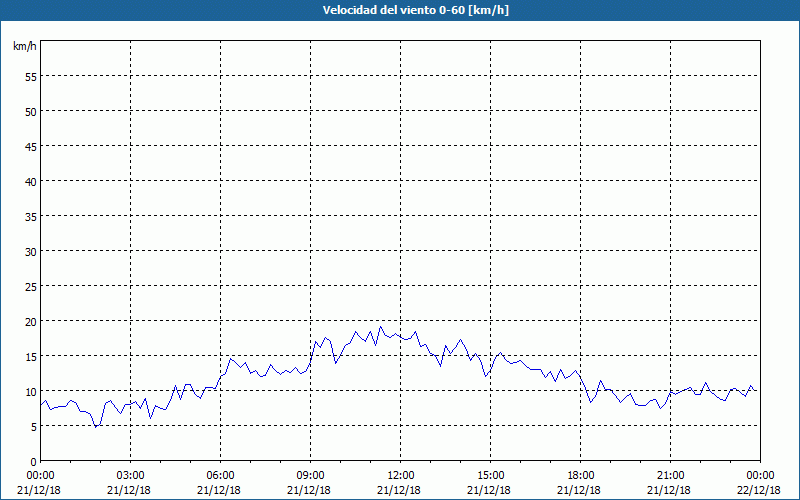Image resolution: width=800 pixels, height=500 pixels.
Task: Click the wind speed peak near 11:20
Action: click(x=380, y=327)
